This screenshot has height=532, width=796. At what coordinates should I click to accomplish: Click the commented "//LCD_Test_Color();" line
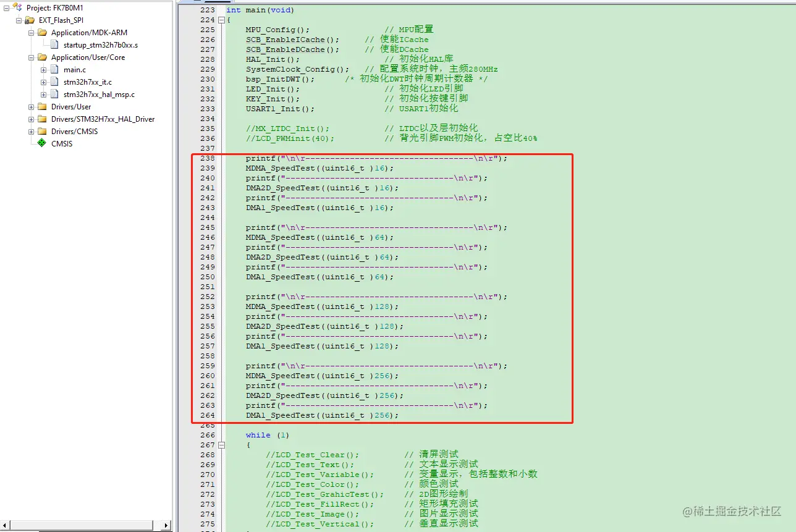pyautogui.click(x=312, y=484)
